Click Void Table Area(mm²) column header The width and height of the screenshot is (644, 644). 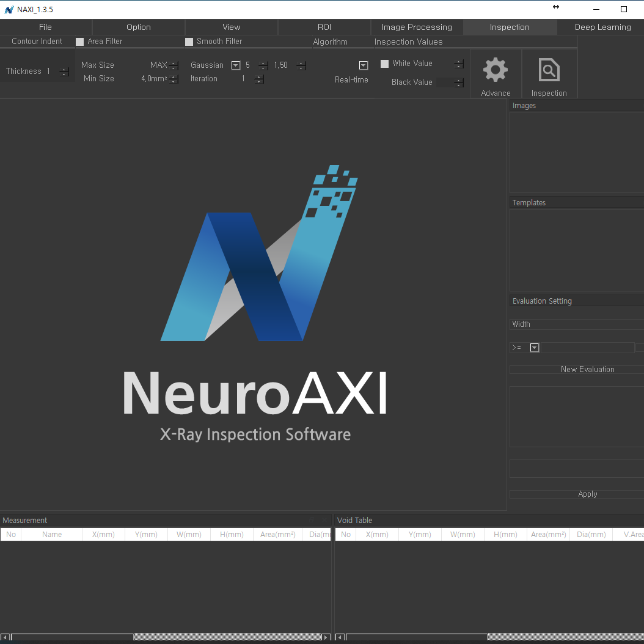[x=548, y=535]
